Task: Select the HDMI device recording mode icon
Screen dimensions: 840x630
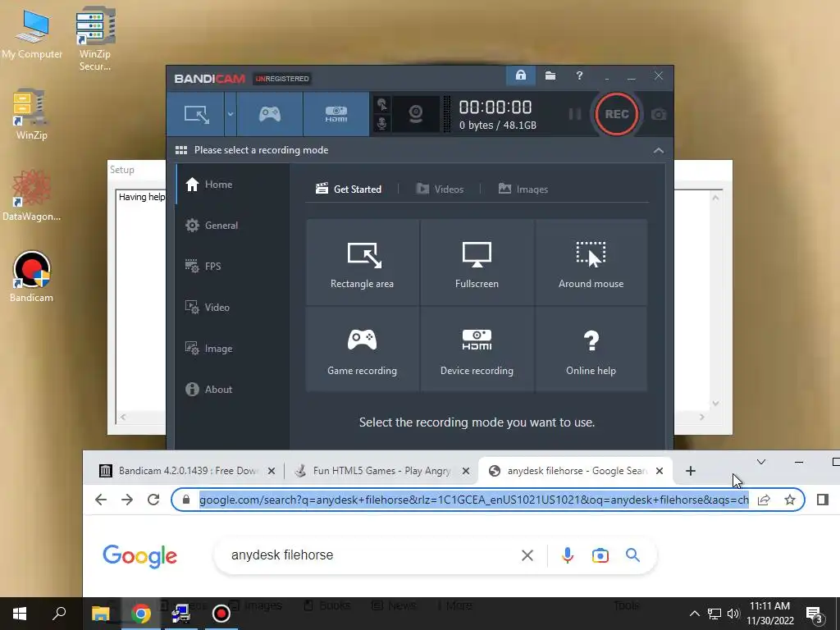Action: [x=336, y=114]
